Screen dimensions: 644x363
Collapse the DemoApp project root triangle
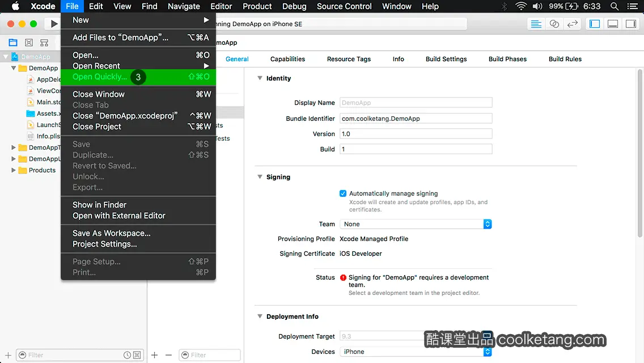point(6,57)
